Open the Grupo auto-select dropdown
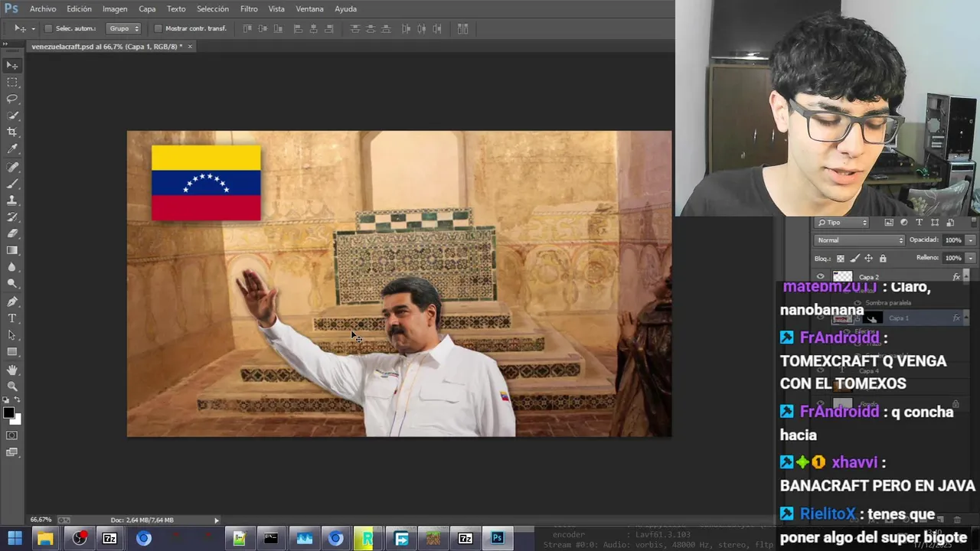Viewport: 980px width, 551px height. [x=124, y=28]
